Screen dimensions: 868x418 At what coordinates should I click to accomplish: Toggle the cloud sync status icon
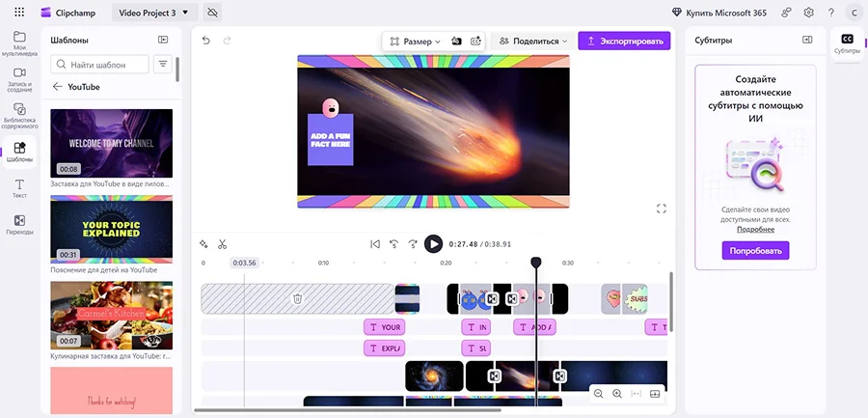(x=212, y=13)
